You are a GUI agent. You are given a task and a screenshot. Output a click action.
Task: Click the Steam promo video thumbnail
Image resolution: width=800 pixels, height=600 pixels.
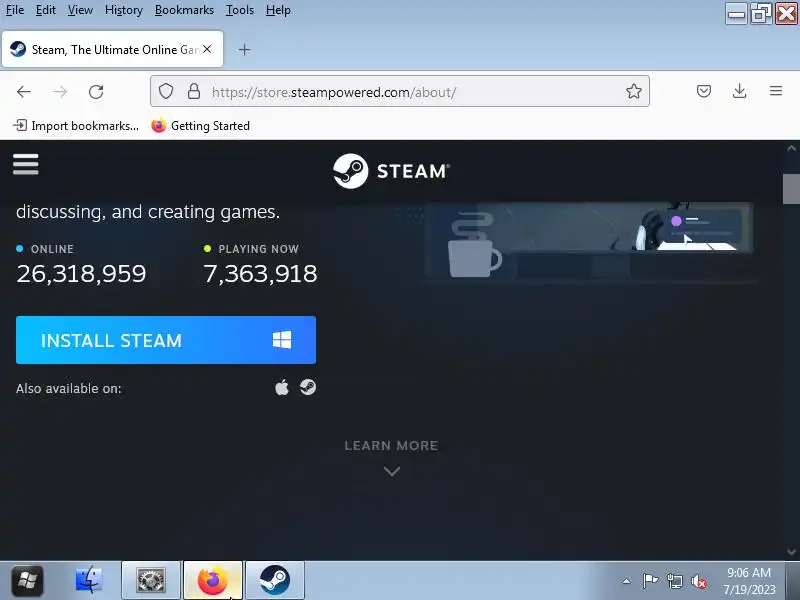(x=589, y=241)
